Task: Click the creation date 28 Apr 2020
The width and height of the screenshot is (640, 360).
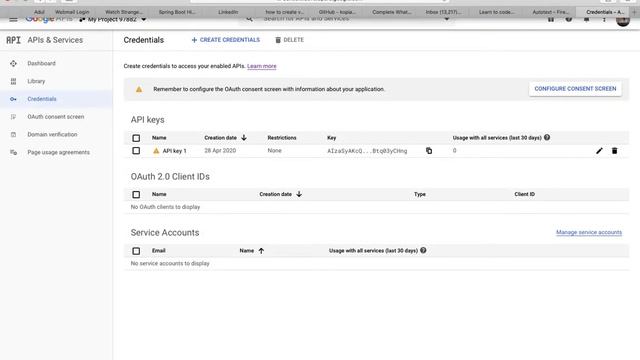Action: (x=220, y=151)
